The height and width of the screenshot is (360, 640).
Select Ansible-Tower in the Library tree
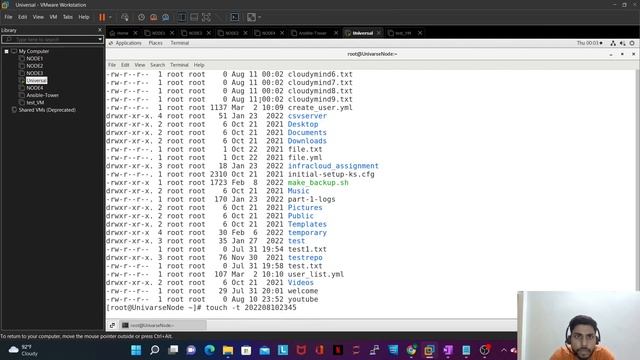[42, 95]
